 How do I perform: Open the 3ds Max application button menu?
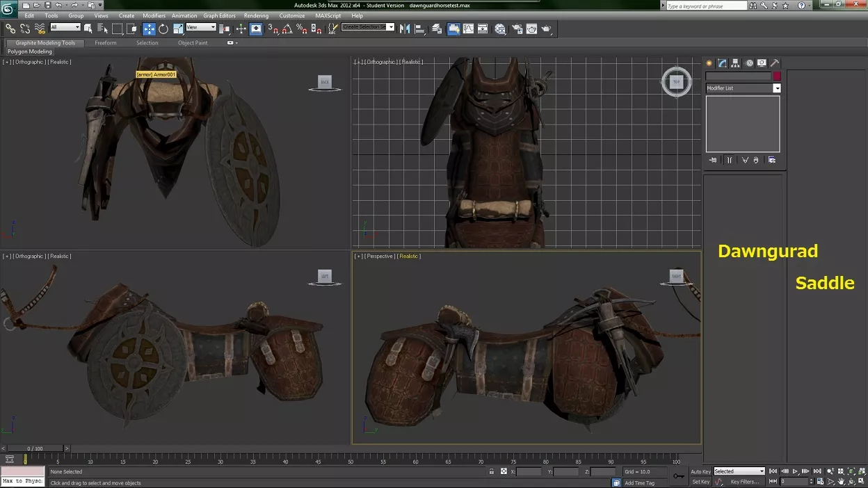pyautogui.click(x=8, y=8)
